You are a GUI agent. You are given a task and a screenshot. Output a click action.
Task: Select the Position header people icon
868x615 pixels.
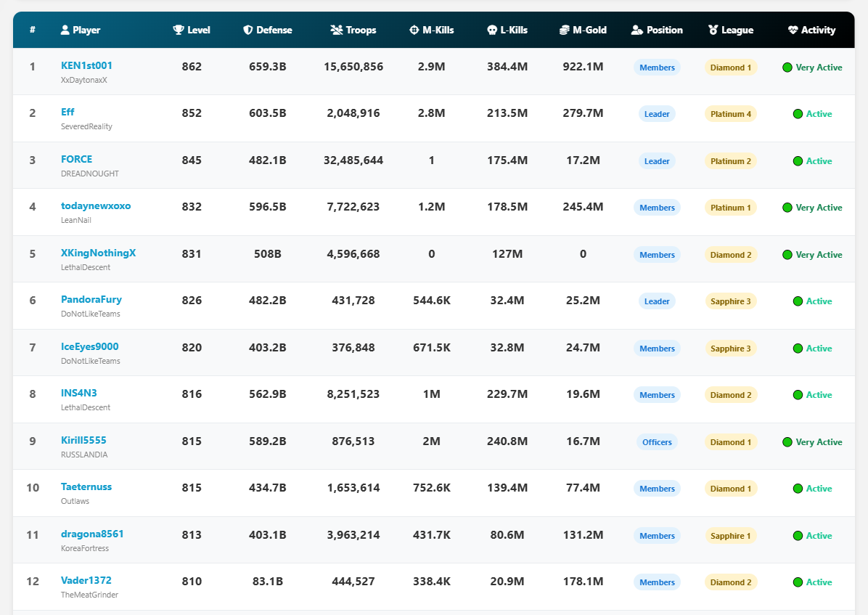coord(636,30)
